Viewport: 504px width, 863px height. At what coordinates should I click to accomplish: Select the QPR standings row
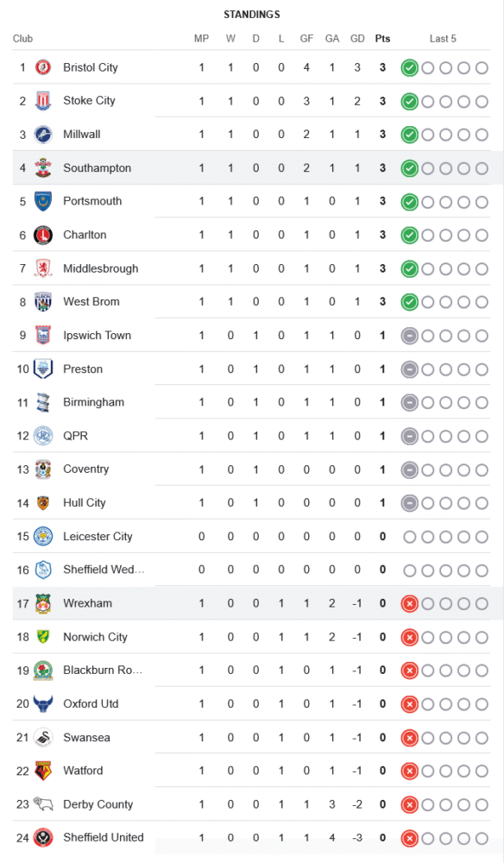click(x=251, y=436)
